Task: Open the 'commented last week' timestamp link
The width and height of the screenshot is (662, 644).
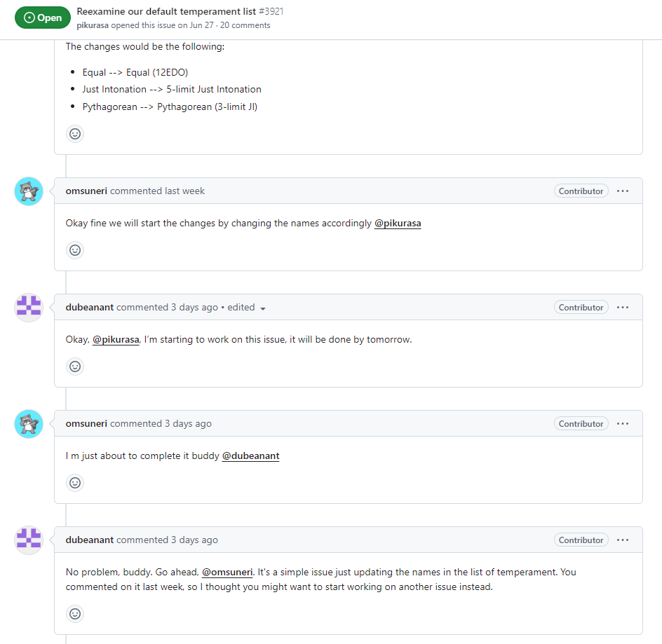Action: click(157, 191)
